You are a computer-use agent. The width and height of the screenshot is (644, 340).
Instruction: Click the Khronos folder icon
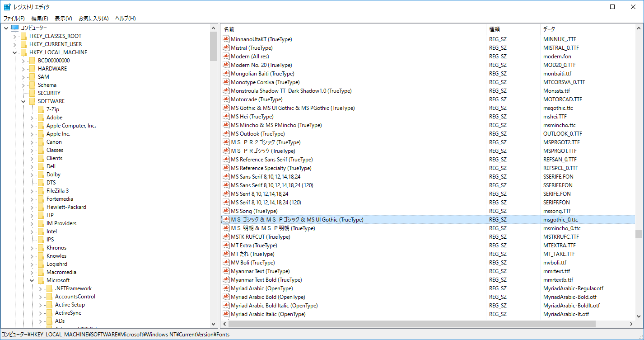coord(41,248)
